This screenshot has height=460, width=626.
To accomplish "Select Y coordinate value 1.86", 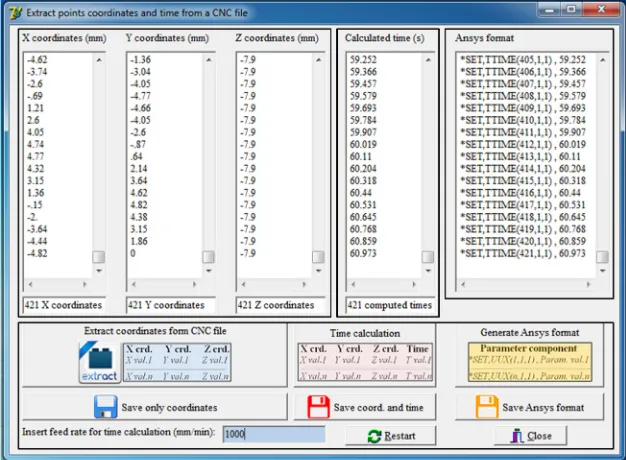I will pos(139,241).
